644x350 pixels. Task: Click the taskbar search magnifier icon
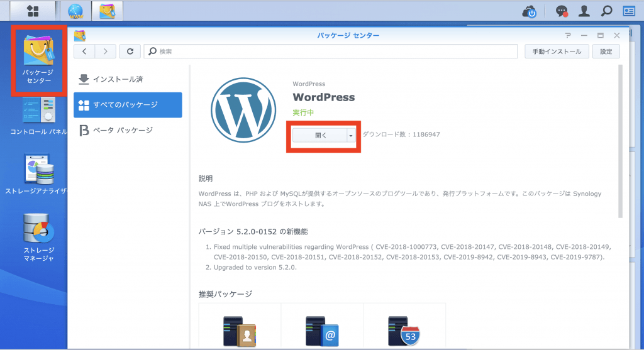[606, 11]
